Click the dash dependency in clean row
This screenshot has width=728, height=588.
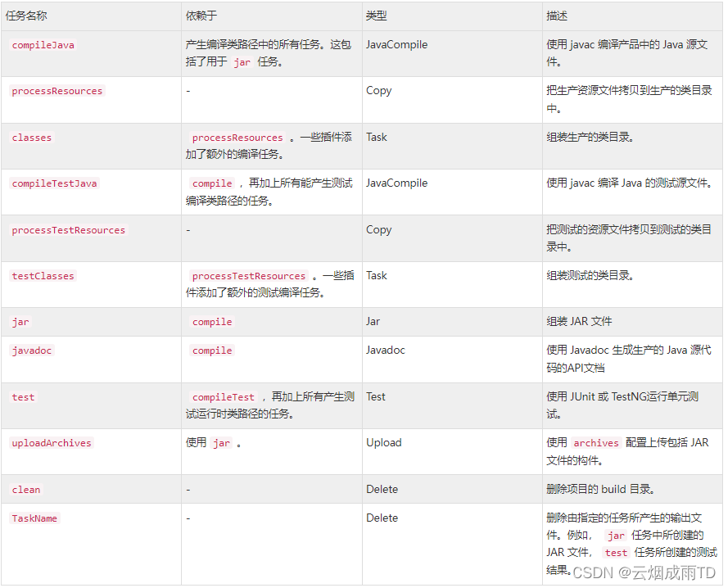click(188, 490)
